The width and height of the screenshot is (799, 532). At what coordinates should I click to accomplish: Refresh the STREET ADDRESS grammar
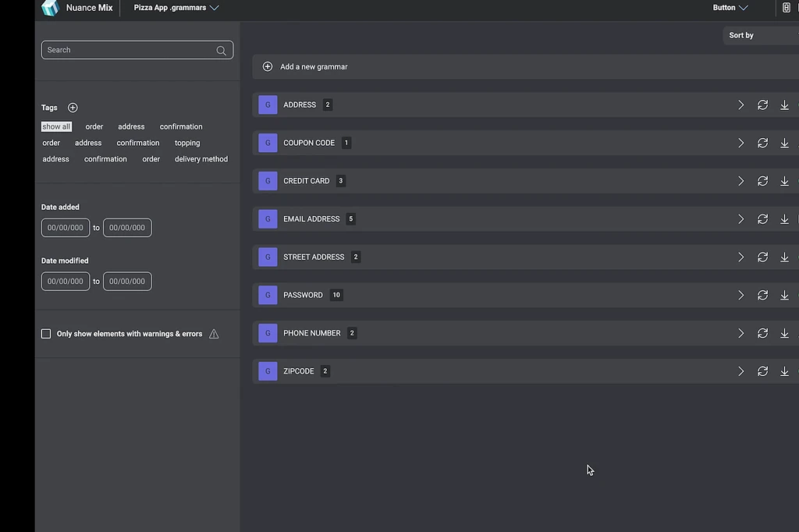762,257
